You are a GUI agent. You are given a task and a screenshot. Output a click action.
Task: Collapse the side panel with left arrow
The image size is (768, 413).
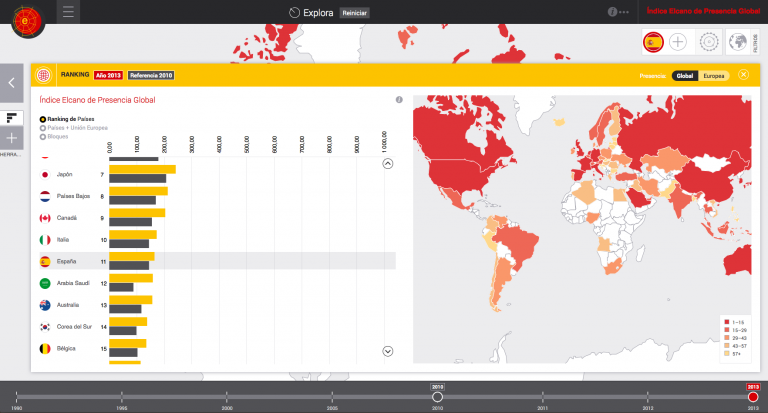[11, 83]
